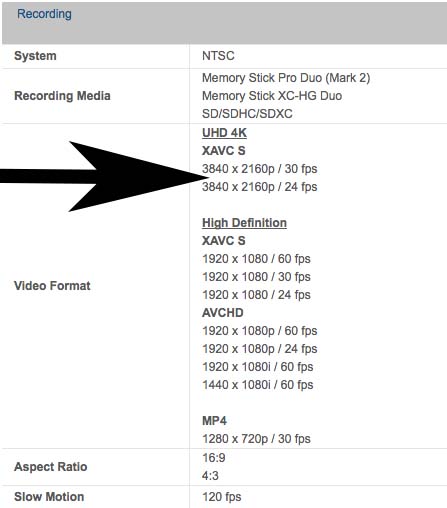
Task: Click the MP4 subheading
Action: coord(214,421)
